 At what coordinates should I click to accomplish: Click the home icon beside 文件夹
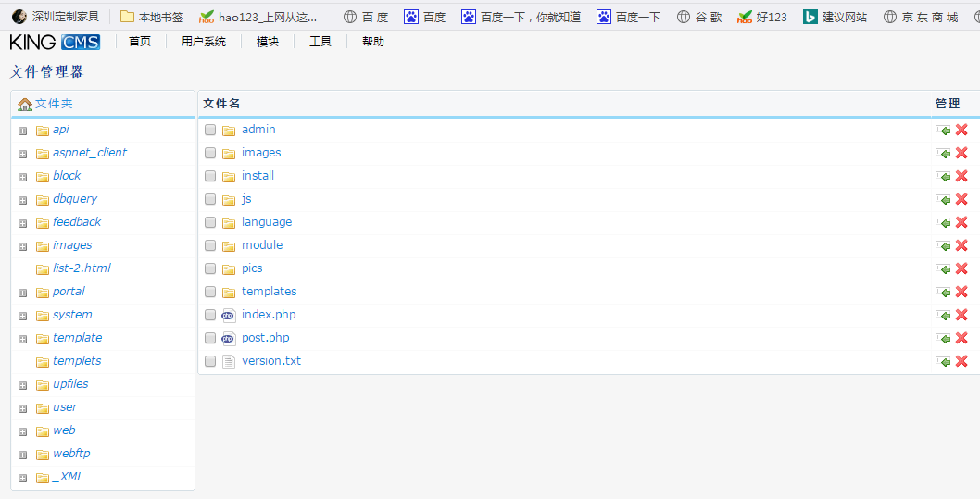[x=25, y=105]
